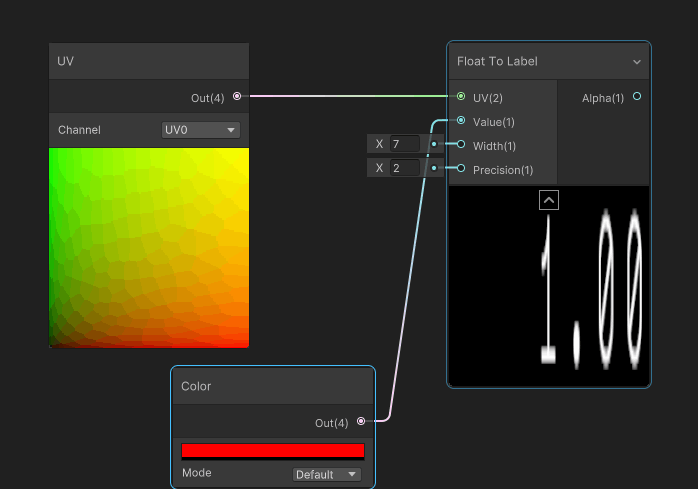
Task: Click the Float To Label 1.00 preview
Action: (x=549, y=286)
